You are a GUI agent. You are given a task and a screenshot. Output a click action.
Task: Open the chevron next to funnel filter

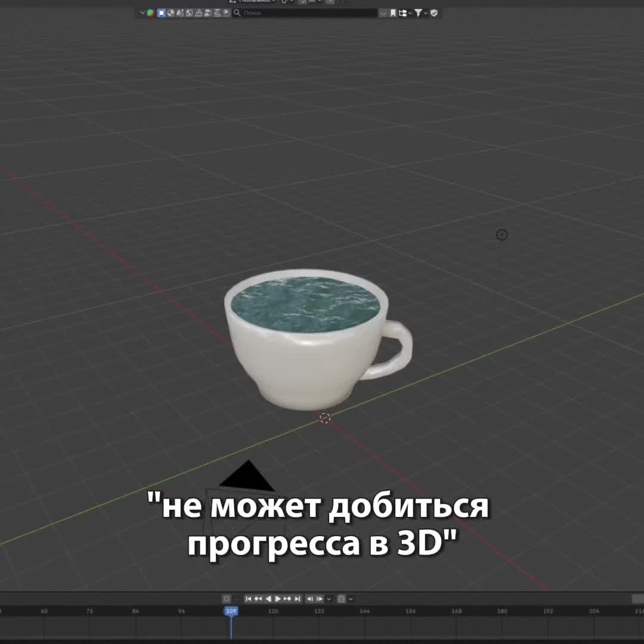(x=426, y=13)
